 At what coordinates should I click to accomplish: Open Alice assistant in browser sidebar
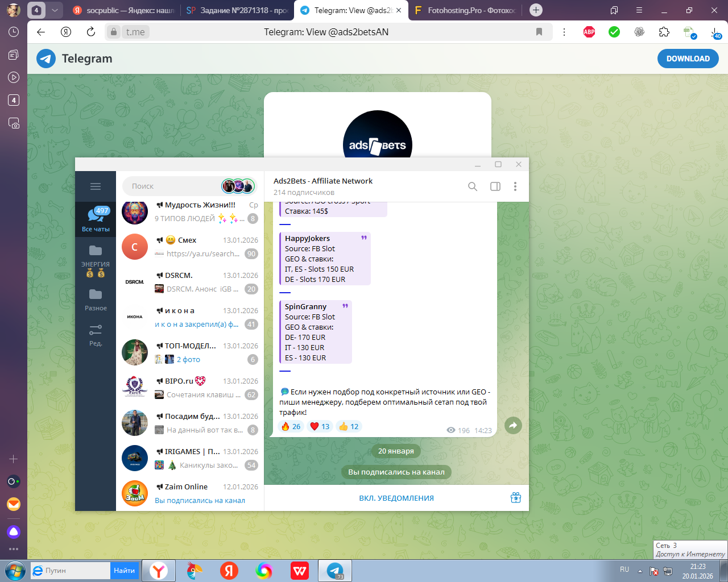point(14,532)
